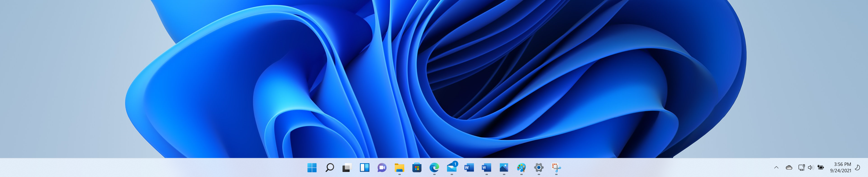Check battery charging status icon

tap(821, 167)
